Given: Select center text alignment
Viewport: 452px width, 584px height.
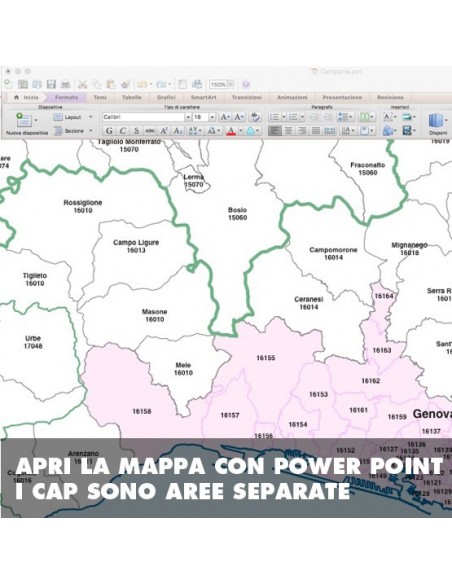Looking at the screenshot, I should 288,131.
